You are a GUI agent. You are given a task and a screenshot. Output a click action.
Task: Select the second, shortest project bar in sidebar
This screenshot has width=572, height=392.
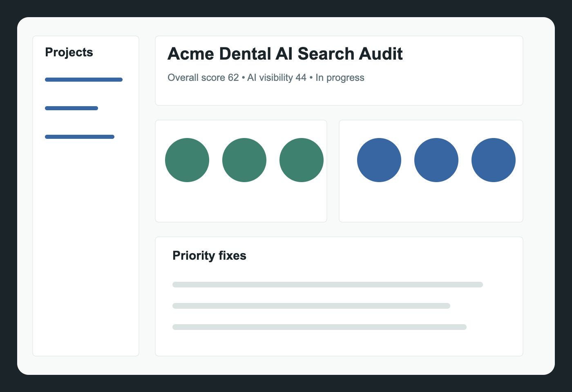pos(71,108)
